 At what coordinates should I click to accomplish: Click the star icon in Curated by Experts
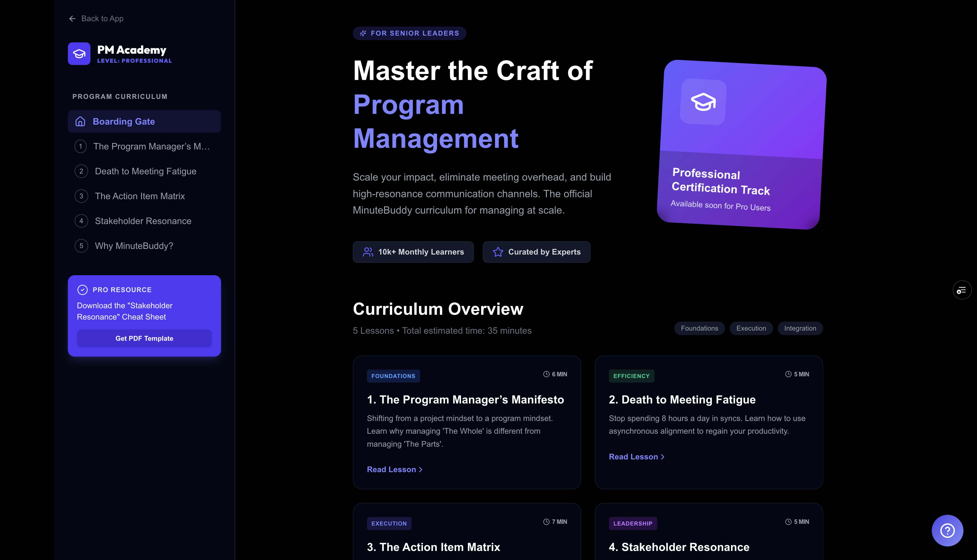(498, 252)
